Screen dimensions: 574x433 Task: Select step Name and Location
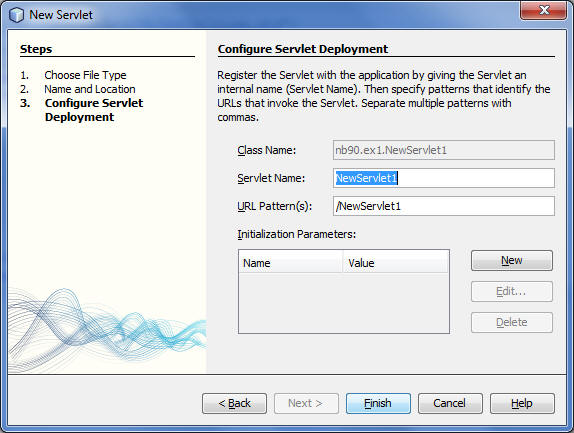pos(90,89)
